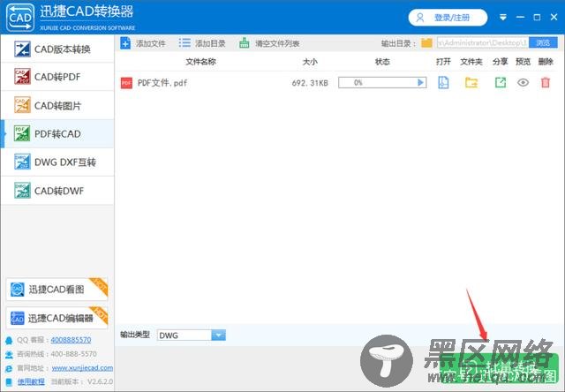
Task: Click the 文件名称 column header
Action: pyautogui.click(x=200, y=62)
